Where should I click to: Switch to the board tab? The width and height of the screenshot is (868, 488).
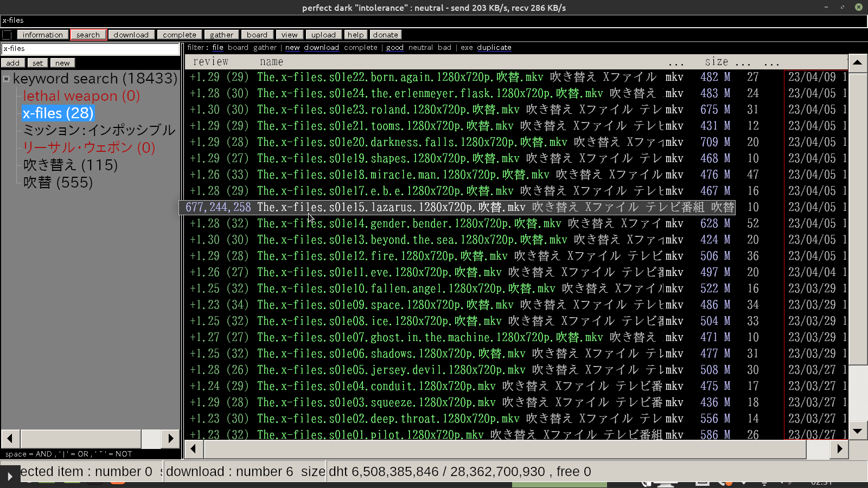point(257,35)
